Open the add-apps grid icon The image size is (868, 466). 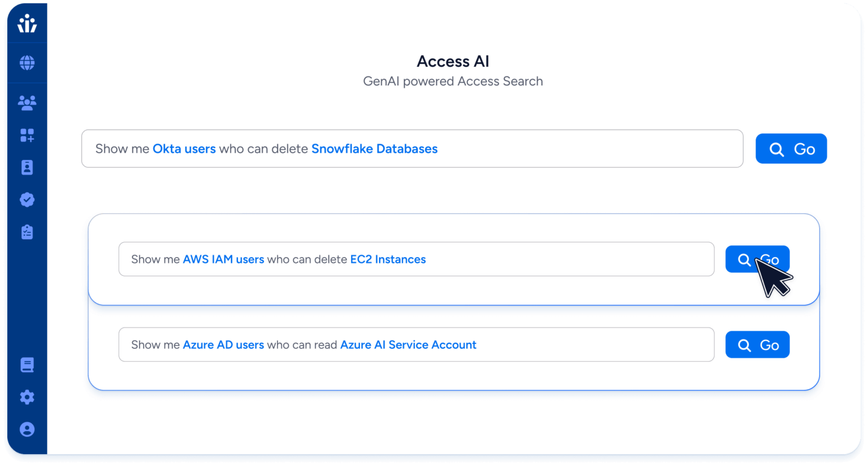tap(27, 135)
